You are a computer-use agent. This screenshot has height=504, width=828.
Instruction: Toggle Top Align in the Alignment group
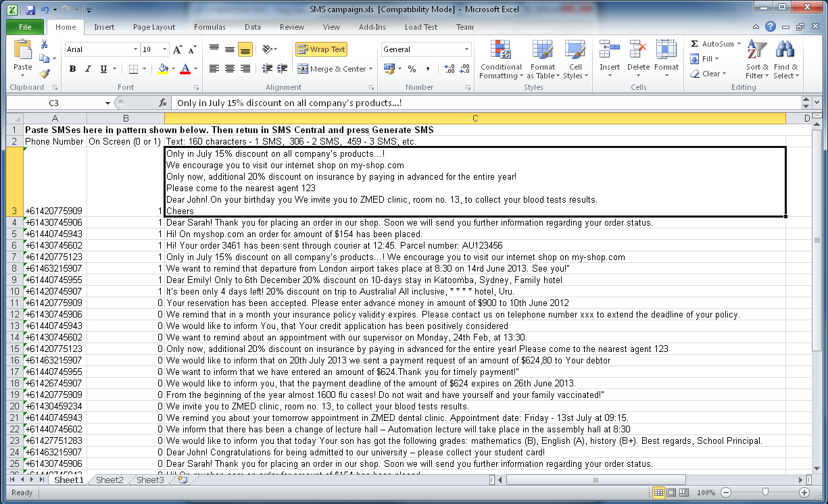[214, 49]
